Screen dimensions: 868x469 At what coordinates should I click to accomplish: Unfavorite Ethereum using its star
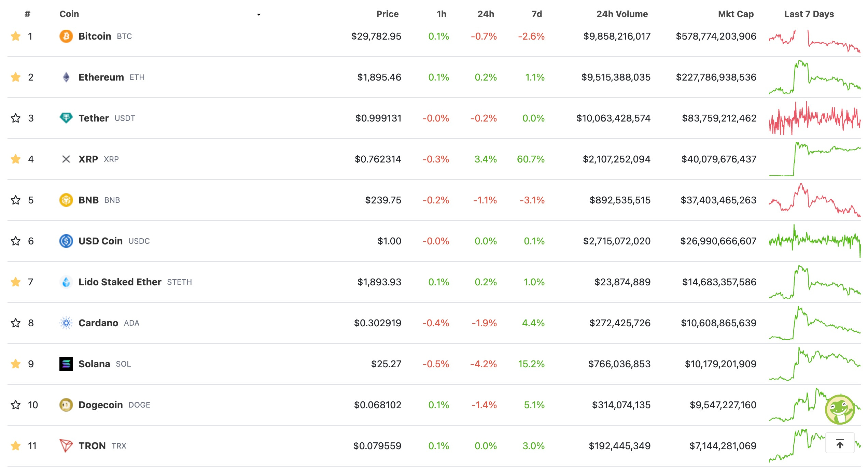16,77
